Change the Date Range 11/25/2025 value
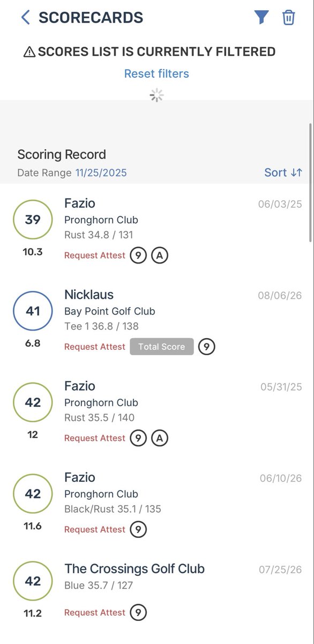 (x=101, y=173)
